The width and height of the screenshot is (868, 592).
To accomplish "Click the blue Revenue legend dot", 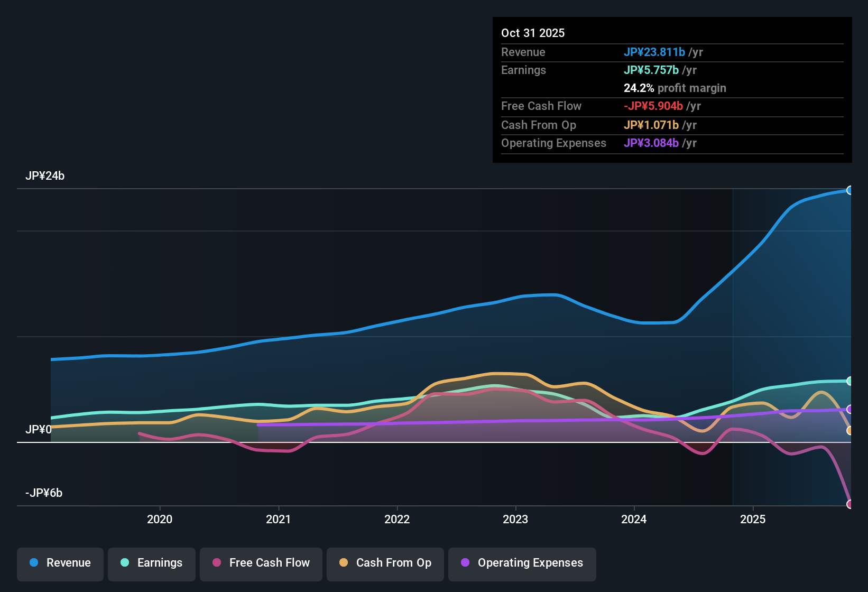I will coord(34,563).
